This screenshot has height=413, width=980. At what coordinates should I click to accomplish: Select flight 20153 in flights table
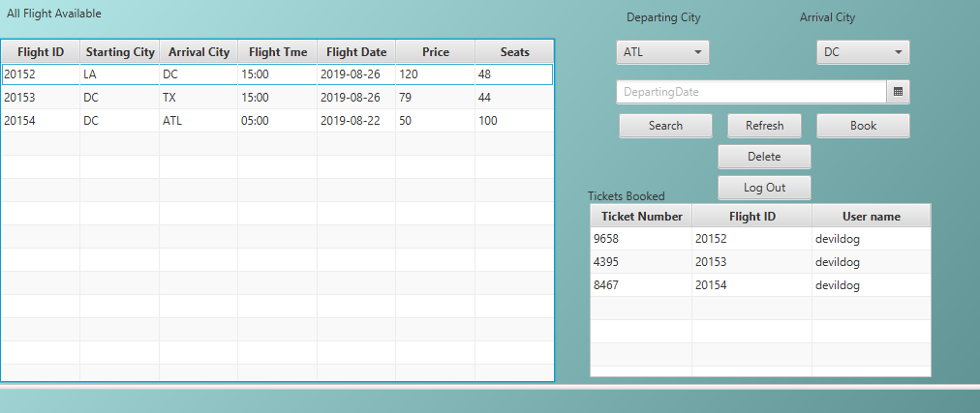click(278, 98)
